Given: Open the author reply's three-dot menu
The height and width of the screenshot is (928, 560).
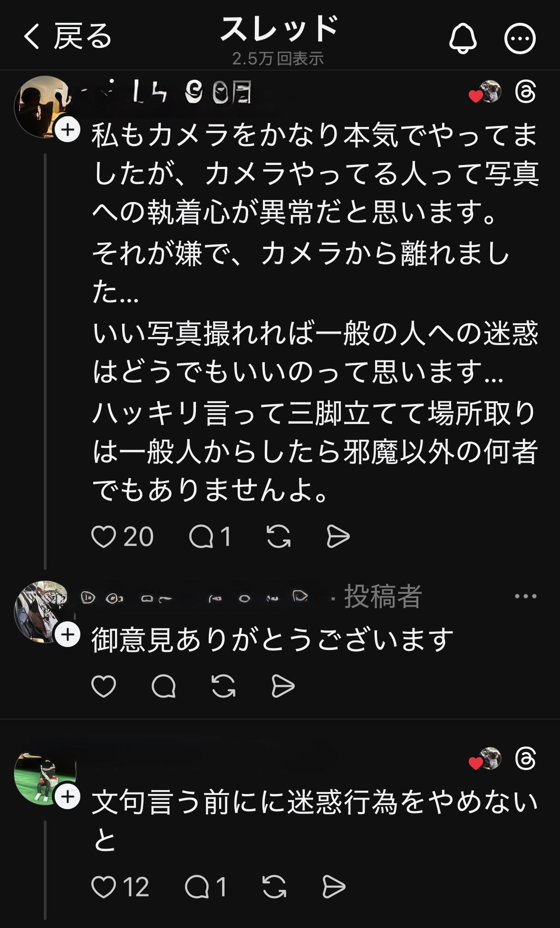Looking at the screenshot, I should click(x=525, y=596).
